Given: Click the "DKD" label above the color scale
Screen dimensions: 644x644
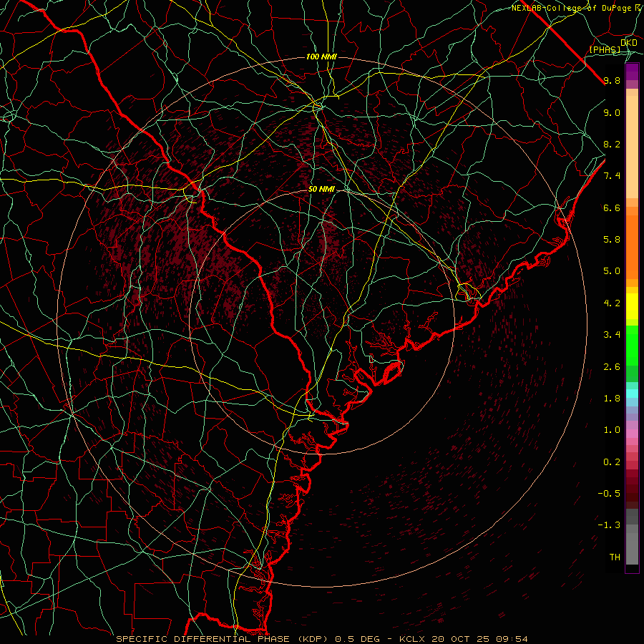Looking at the screenshot, I should tap(629, 43).
